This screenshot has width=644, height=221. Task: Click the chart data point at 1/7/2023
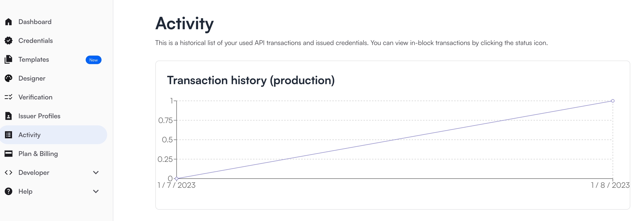pos(177,178)
